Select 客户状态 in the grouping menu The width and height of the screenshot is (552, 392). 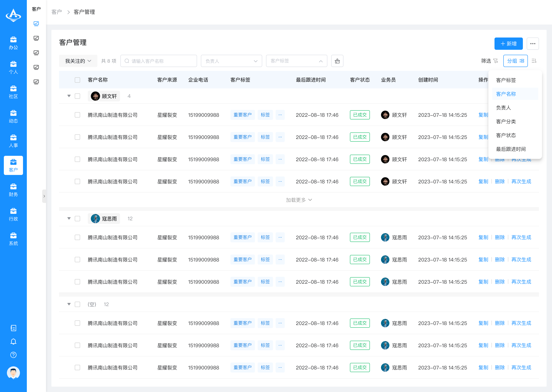[506, 135]
